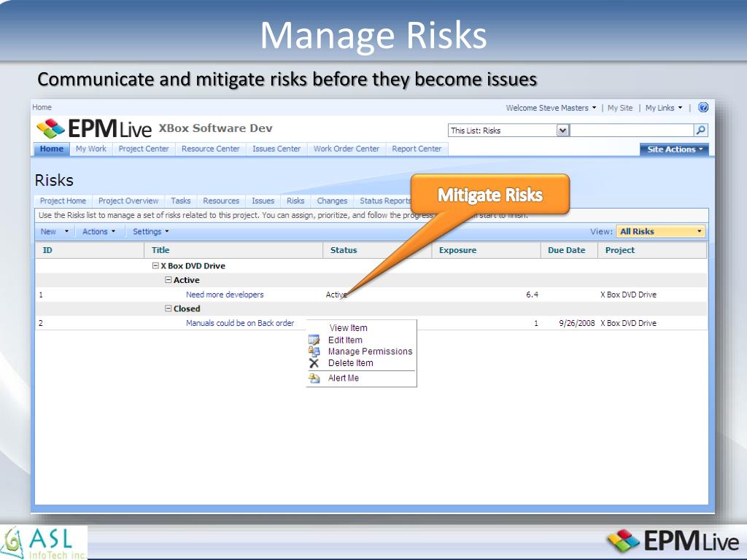The height and width of the screenshot is (560, 747).
Task: Choose Alert Me from context menu
Action: point(344,378)
